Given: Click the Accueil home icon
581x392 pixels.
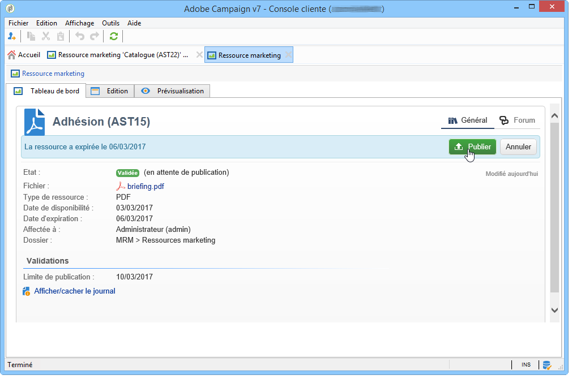Looking at the screenshot, I should pyautogui.click(x=12, y=55).
